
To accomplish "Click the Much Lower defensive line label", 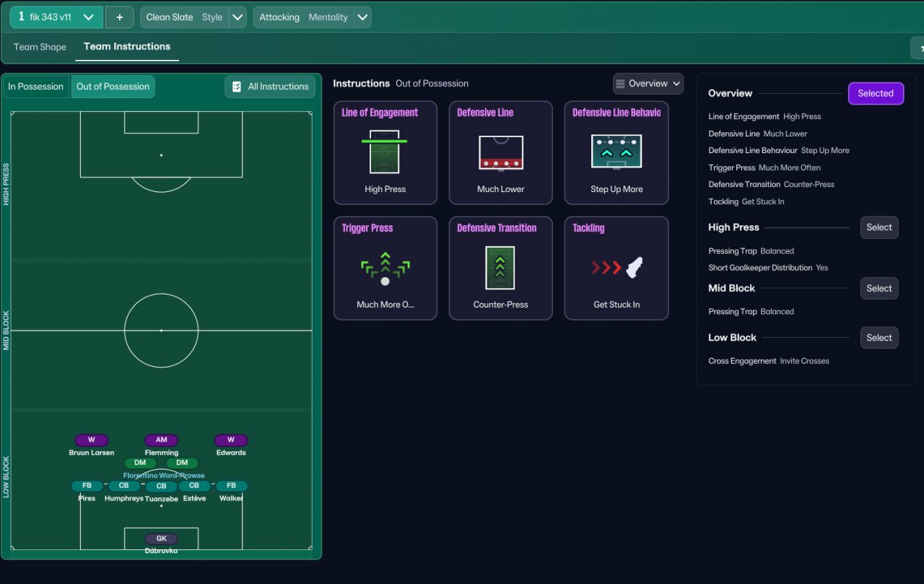I will (501, 189).
